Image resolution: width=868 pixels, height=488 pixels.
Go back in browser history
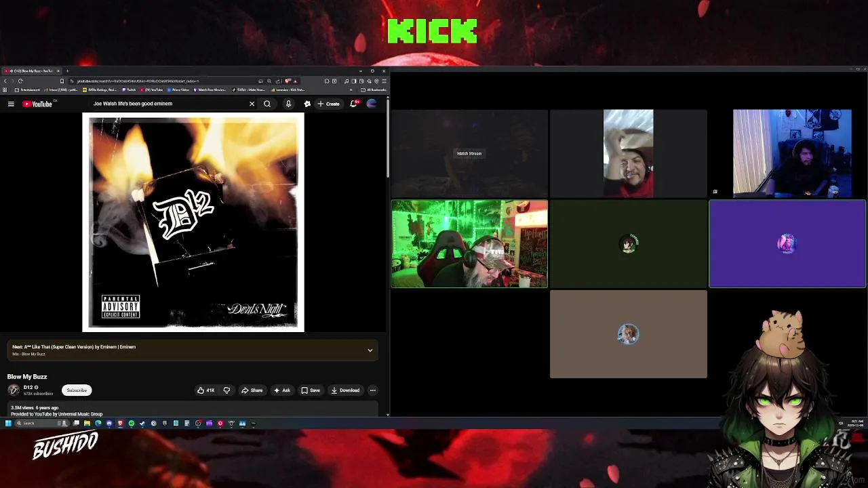coord(5,81)
